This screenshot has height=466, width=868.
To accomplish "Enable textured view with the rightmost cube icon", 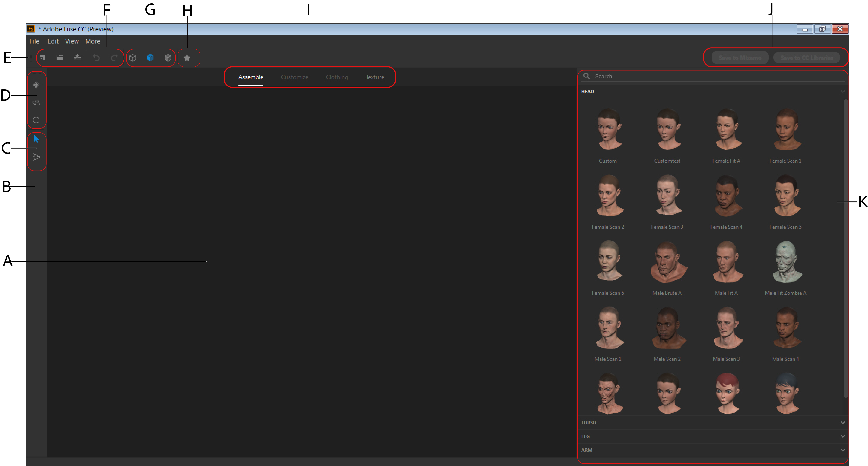I will click(167, 58).
